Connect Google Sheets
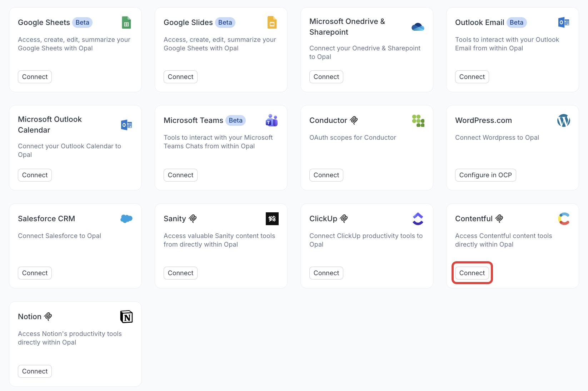Screen dimensions: 588x391 [x=35, y=77]
